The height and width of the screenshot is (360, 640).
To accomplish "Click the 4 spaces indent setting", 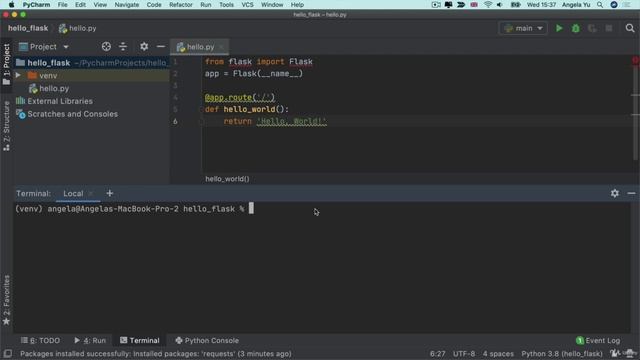I will (498, 353).
